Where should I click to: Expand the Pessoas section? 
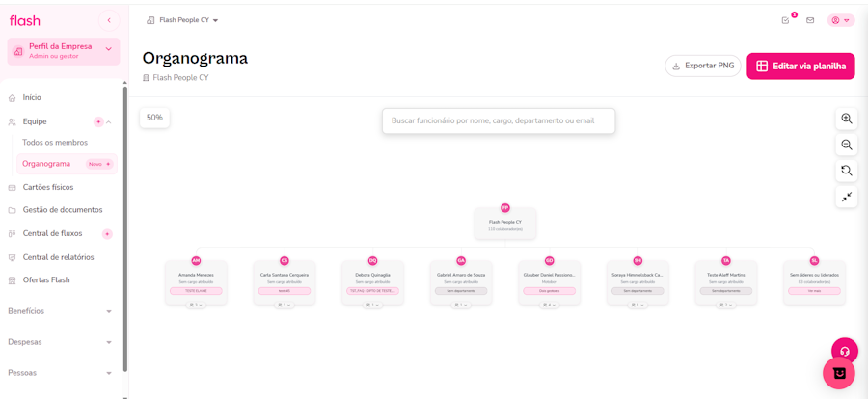60,373
